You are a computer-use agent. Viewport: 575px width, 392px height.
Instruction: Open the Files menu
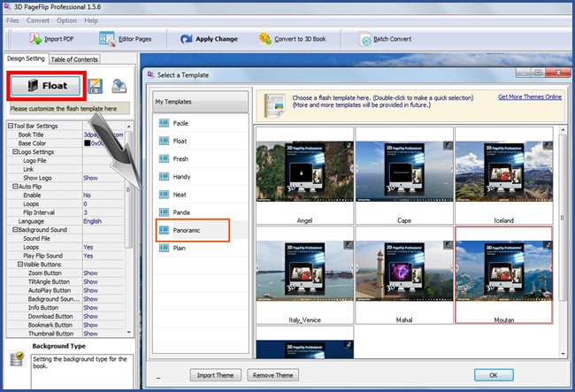tap(12, 20)
